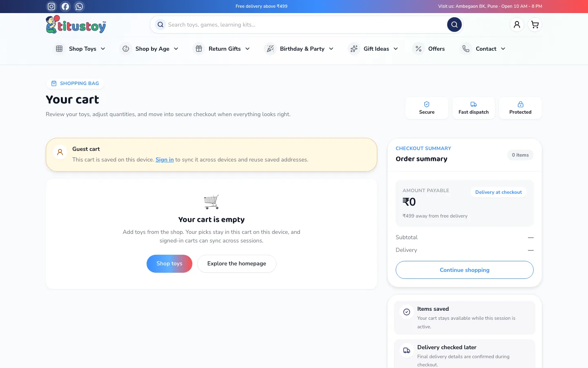588x368 pixels.
Task: Open the WhatsApp social icon
Action: [79, 7]
